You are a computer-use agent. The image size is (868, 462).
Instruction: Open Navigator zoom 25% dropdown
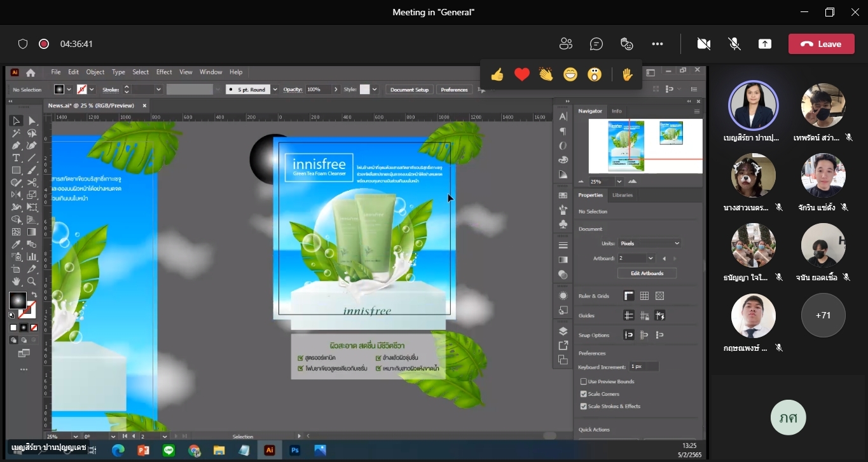pos(619,181)
